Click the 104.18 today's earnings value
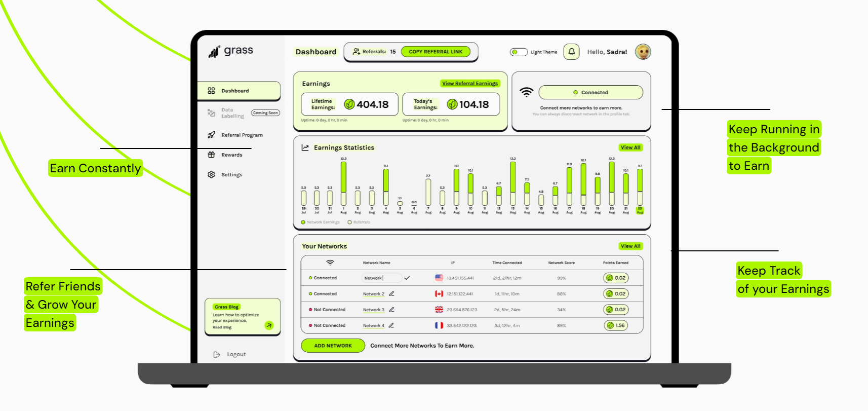This screenshot has height=411, width=868. point(474,104)
